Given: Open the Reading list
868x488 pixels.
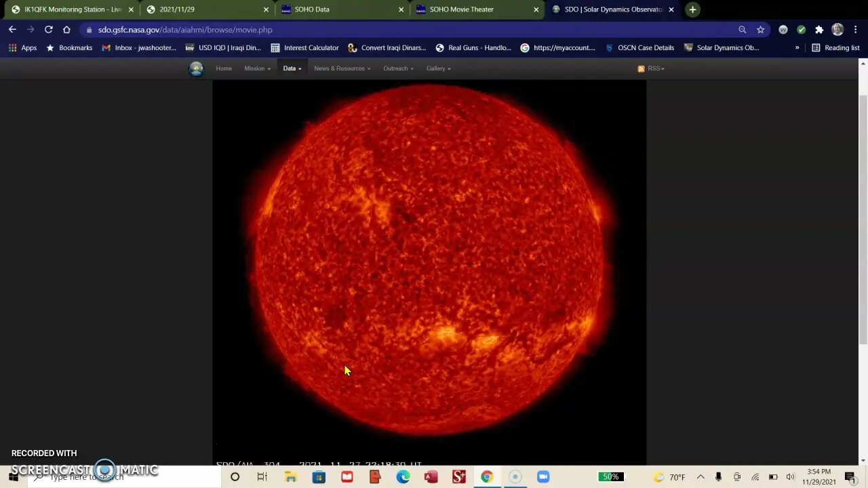Looking at the screenshot, I should (835, 48).
